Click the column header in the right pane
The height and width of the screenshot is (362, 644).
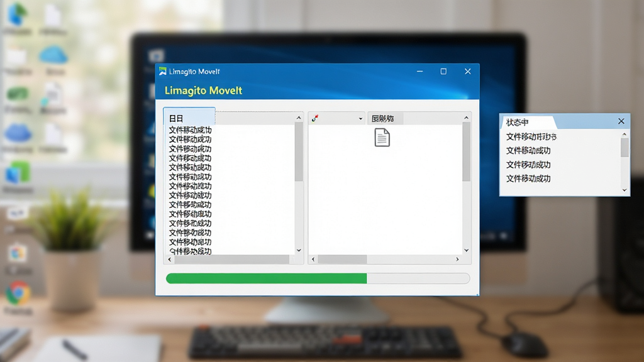385,119
